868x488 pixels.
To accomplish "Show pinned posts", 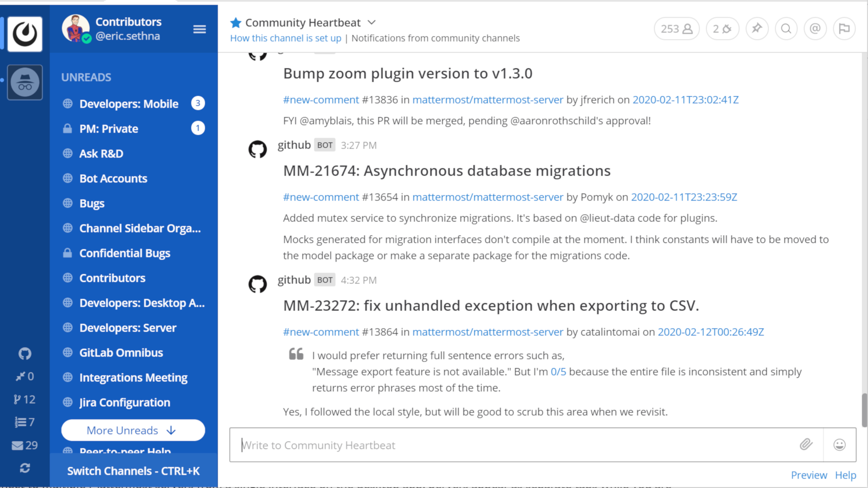I will (757, 29).
